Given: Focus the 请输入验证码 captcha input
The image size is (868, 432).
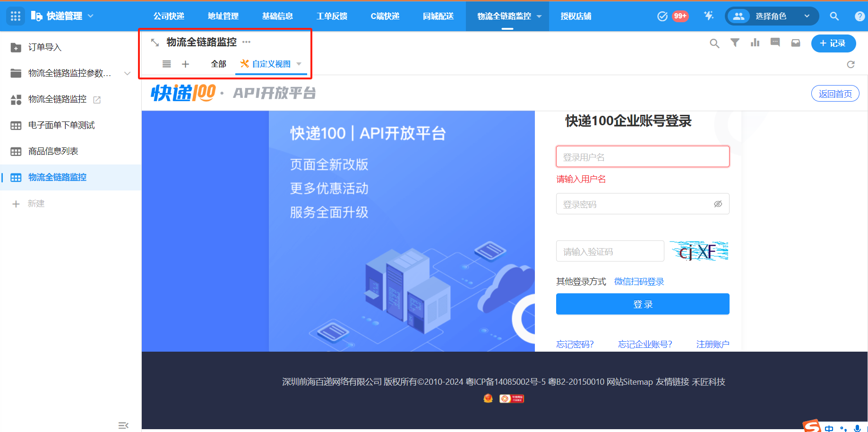Looking at the screenshot, I should point(610,251).
